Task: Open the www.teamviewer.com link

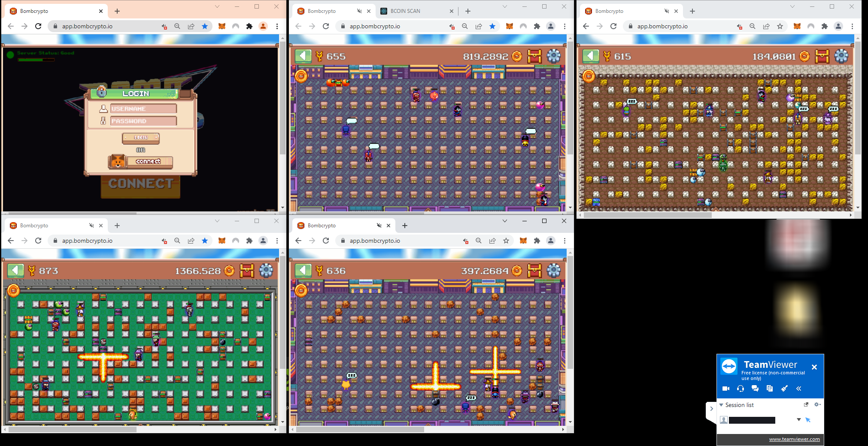Action: pos(794,439)
